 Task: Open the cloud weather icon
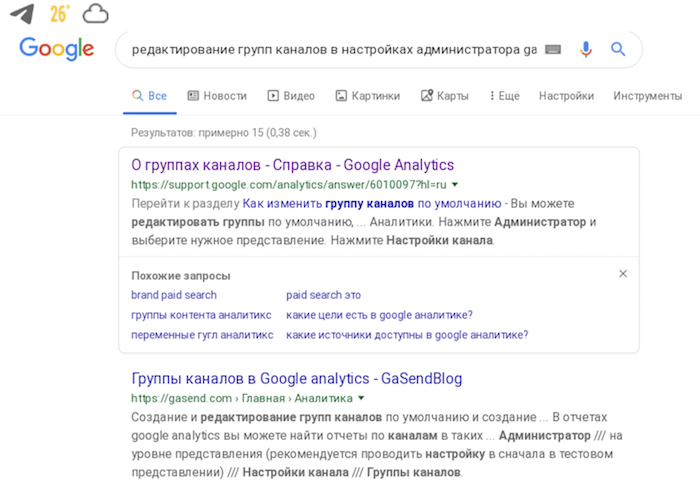coord(96,14)
